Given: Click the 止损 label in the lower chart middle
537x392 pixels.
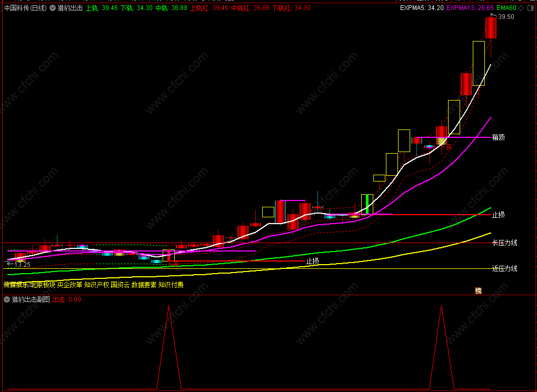Looking at the screenshot, I should click(313, 261).
